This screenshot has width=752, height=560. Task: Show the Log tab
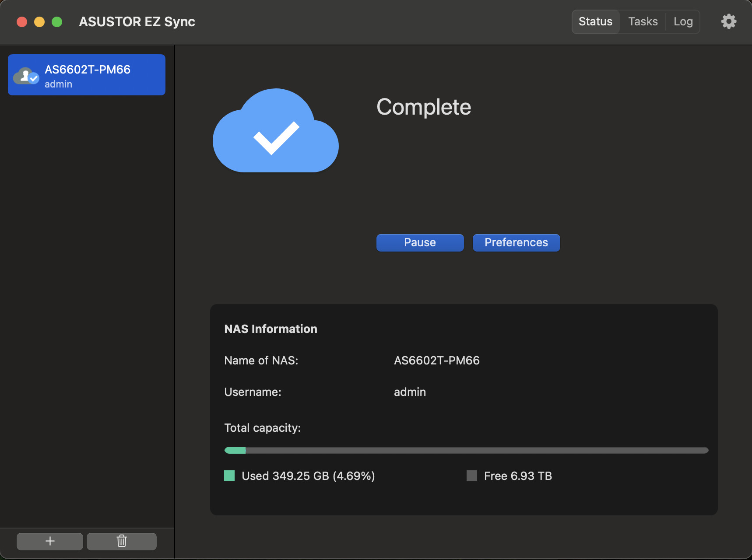pyautogui.click(x=683, y=21)
